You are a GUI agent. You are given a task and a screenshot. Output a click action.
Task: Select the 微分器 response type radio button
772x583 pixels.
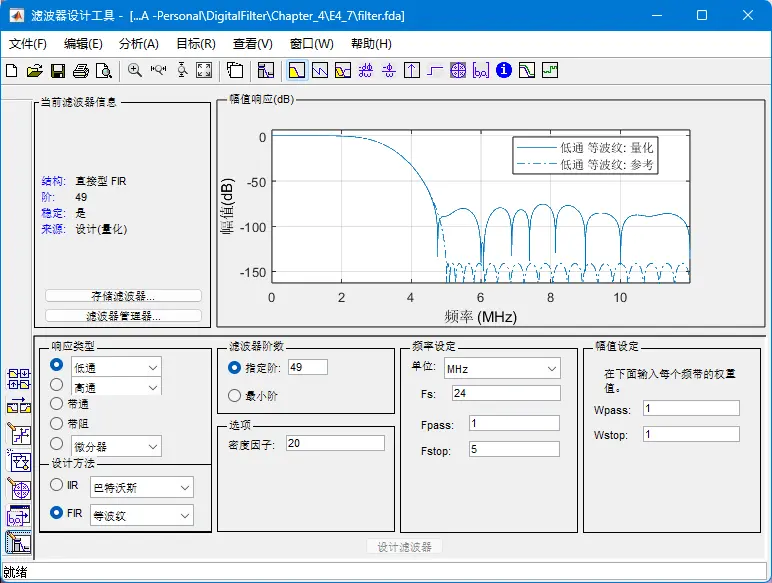click(57, 444)
